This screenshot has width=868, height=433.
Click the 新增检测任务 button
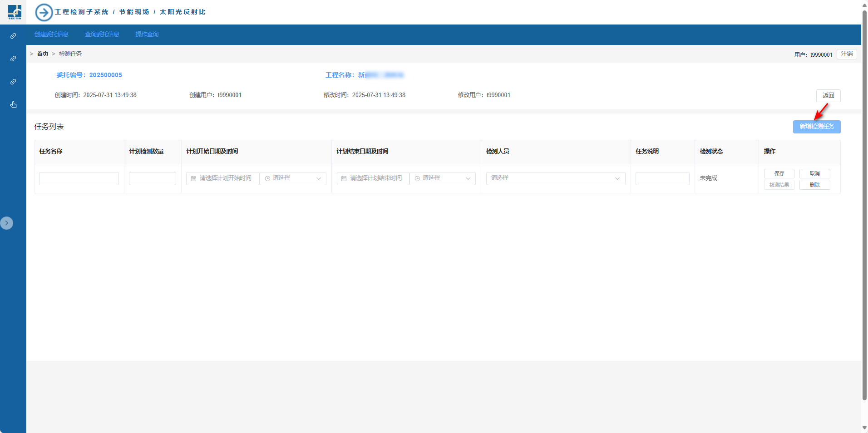[x=816, y=127]
